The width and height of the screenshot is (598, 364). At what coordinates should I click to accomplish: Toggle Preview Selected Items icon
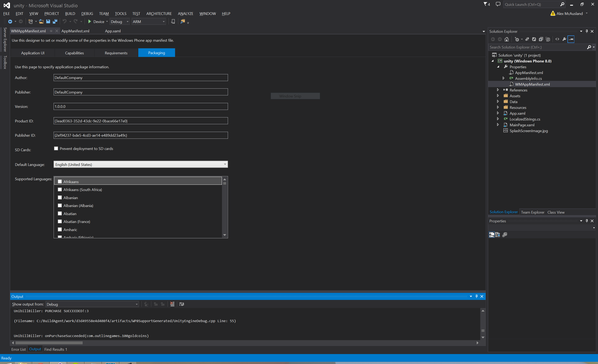571,39
